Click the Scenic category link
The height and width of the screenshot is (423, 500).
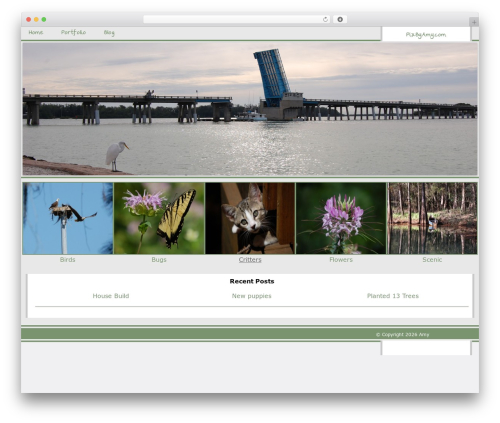tap(432, 260)
